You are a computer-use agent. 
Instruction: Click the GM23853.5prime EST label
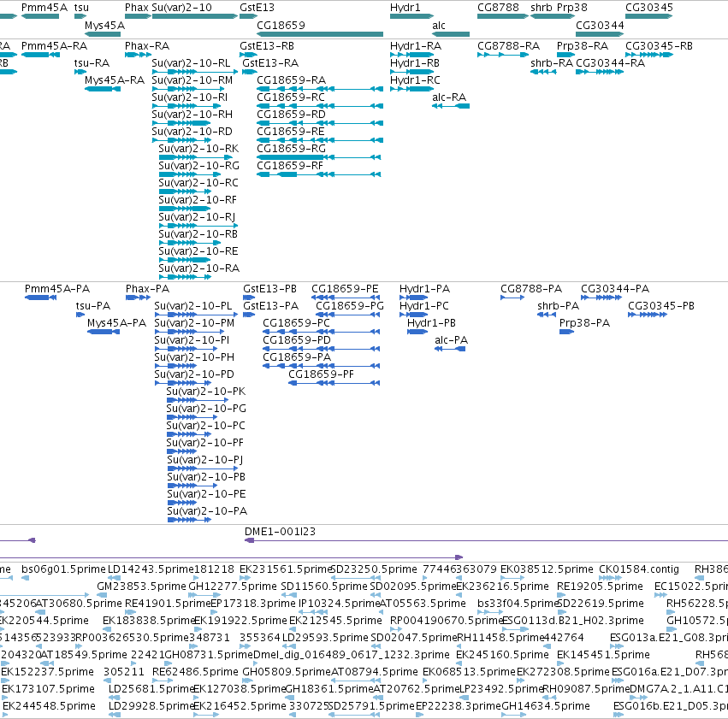(x=141, y=586)
